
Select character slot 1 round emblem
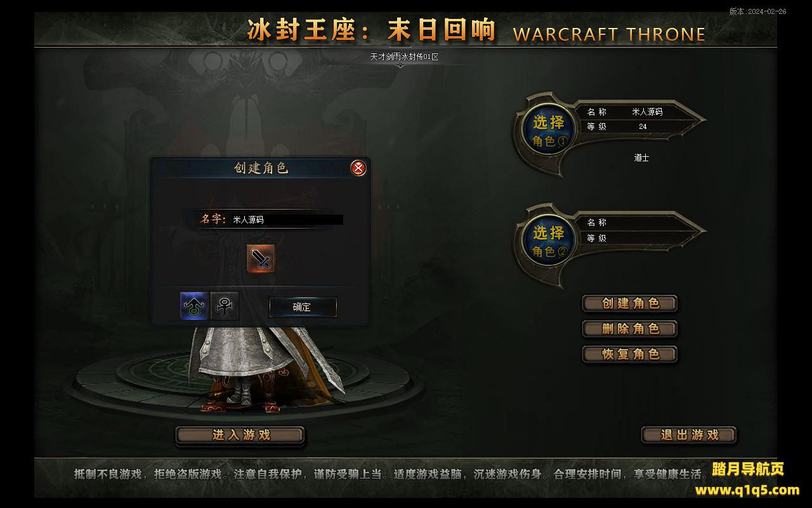click(x=549, y=130)
